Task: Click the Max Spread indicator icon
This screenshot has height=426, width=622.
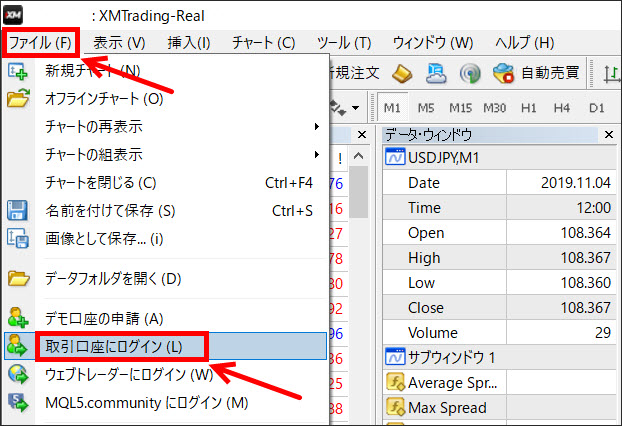Action: tap(395, 407)
